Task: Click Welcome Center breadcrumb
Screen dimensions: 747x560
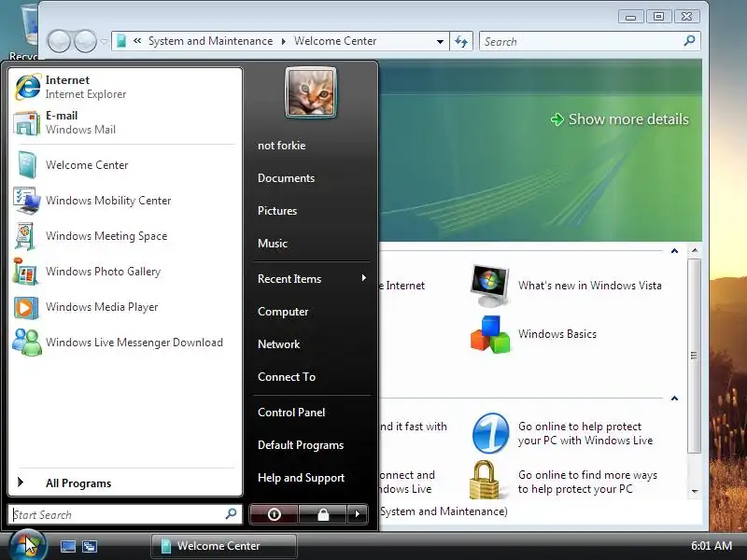Action: click(335, 41)
